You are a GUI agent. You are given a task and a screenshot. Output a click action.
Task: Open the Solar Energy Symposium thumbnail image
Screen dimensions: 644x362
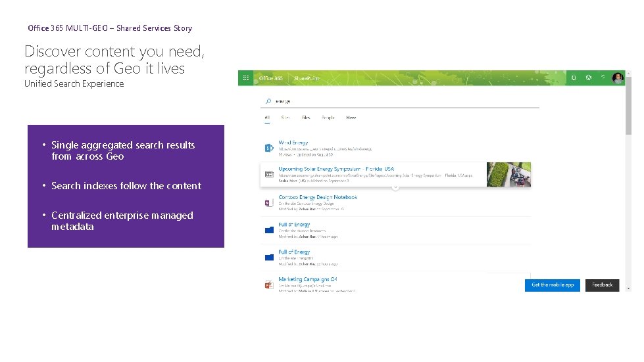(x=508, y=175)
